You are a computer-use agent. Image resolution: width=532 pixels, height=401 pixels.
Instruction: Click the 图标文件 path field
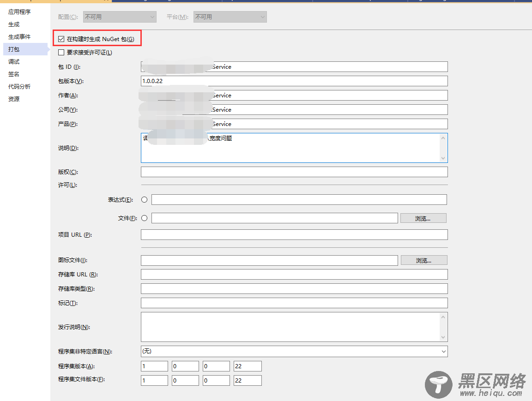point(269,260)
